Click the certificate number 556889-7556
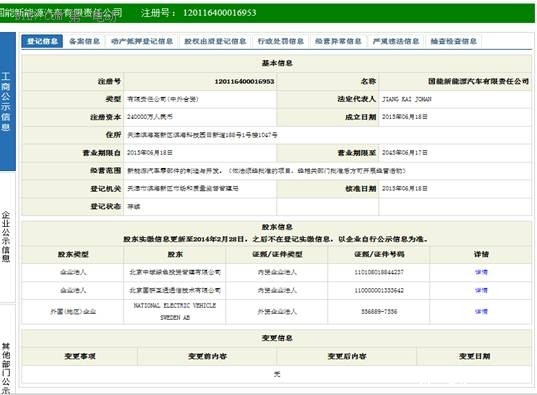 tap(379, 311)
